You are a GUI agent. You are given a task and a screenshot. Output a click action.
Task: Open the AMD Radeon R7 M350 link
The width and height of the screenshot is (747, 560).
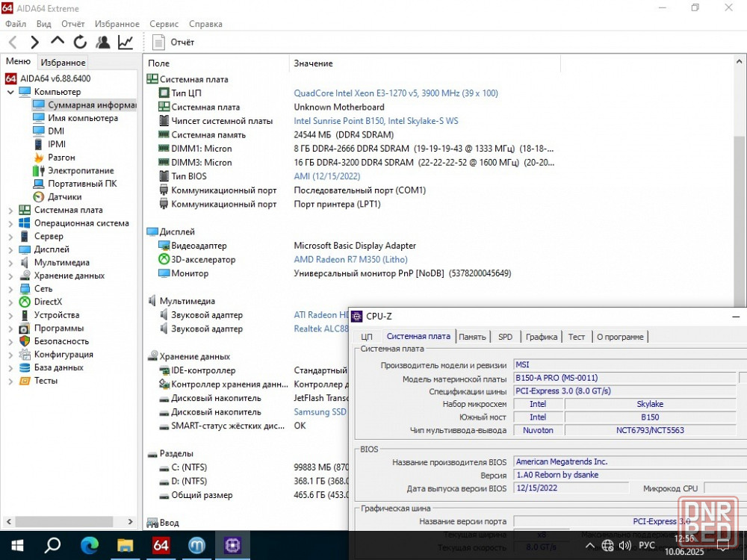350,260
